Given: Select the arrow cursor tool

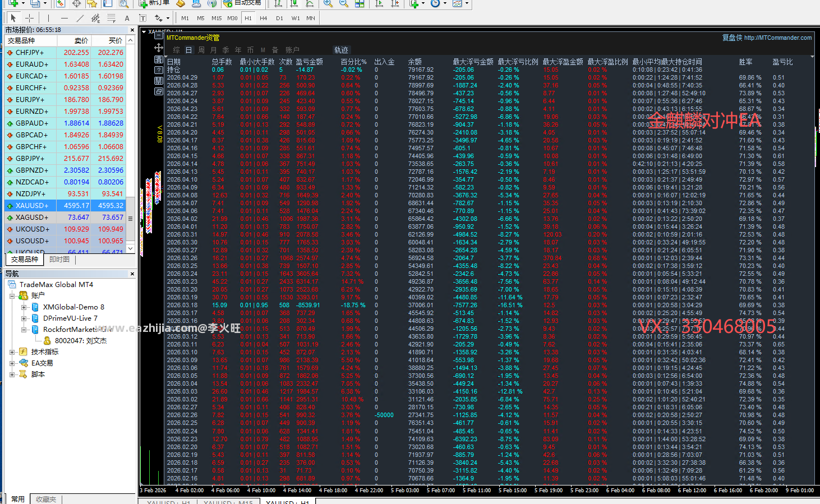Looking at the screenshot, I should click(13, 18).
